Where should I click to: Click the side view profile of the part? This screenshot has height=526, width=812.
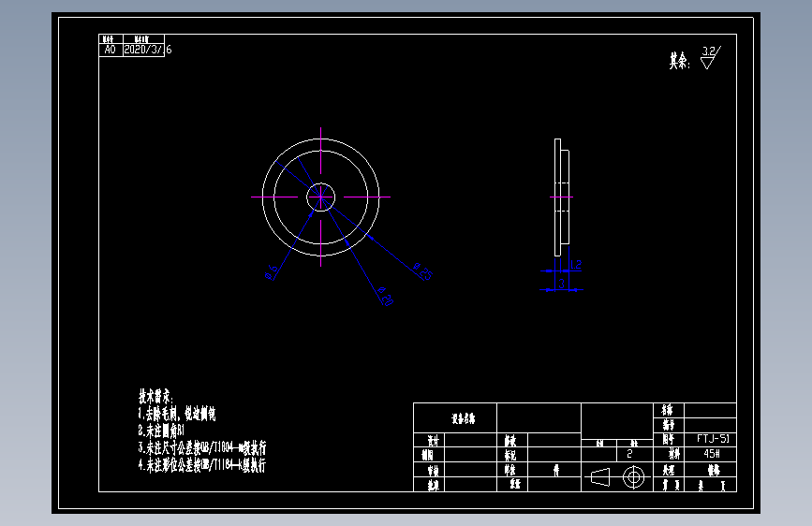[562, 197]
